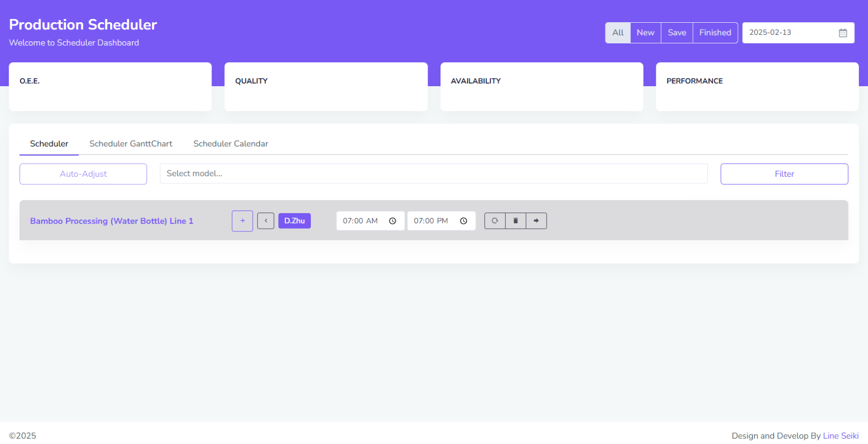The width and height of the screenshot is (868, 444).
Task: Click the Filter button
Action: pyautogui.click(x=784, y=174)
